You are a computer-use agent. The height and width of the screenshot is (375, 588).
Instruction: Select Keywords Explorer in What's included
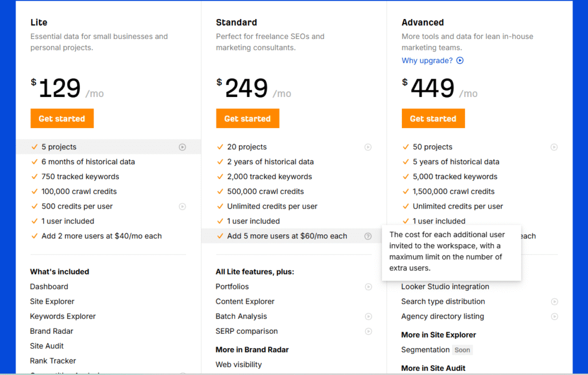(x=63, y=316)
